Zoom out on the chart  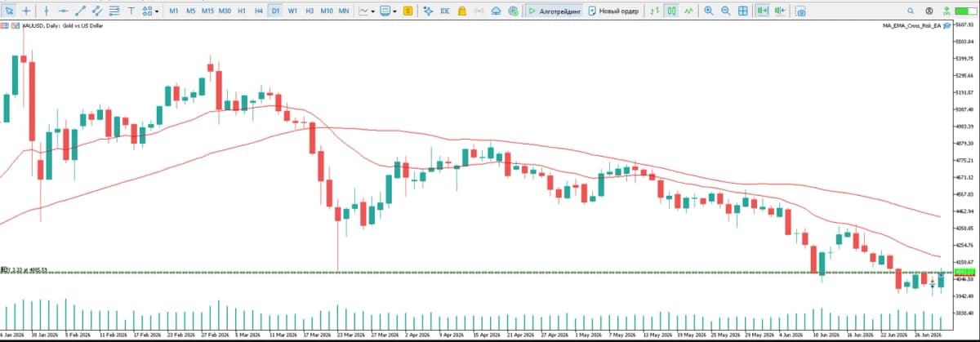point(725,11)
